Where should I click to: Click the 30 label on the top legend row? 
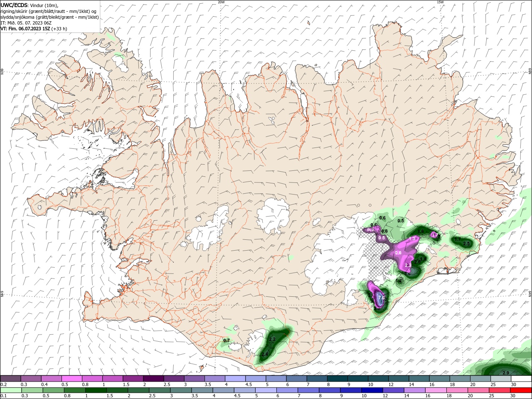click(x=514, y=384)
